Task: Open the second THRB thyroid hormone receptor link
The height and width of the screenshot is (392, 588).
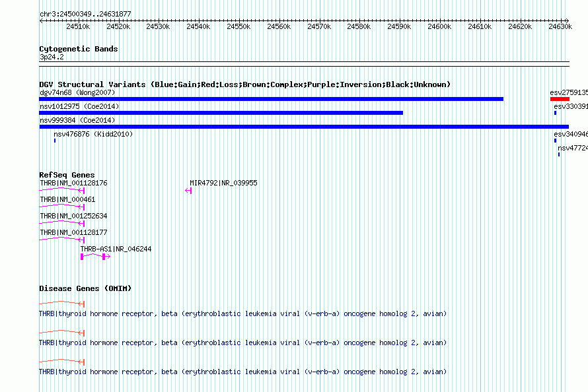Action: (x=242, y=343)
